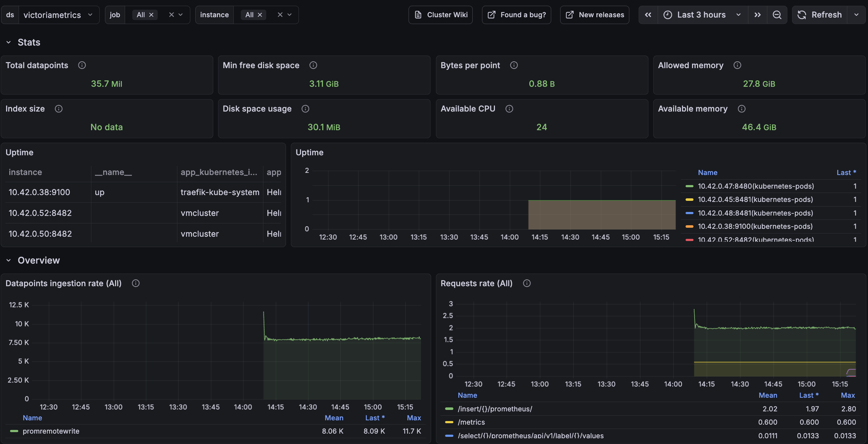Shift time range backward
Viewport: 868px width, 444px height.
(648, 15)
